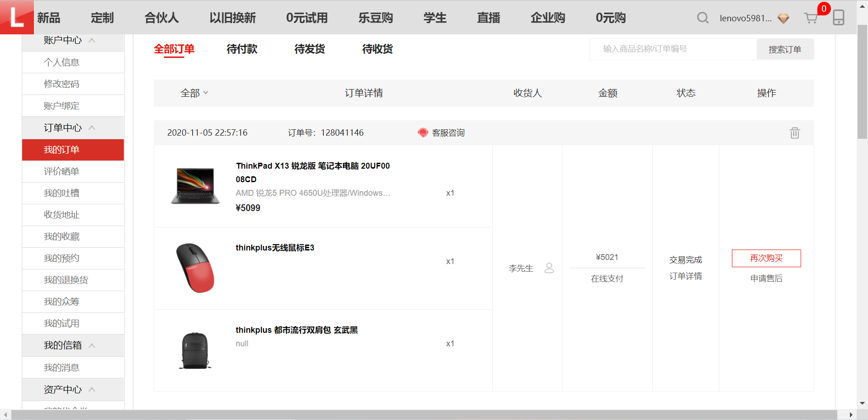The width and height of the screenshot is (868, 420).
Task: Click the red customer service chat icon
Action: pyautogui.click(x=423, y=132)
